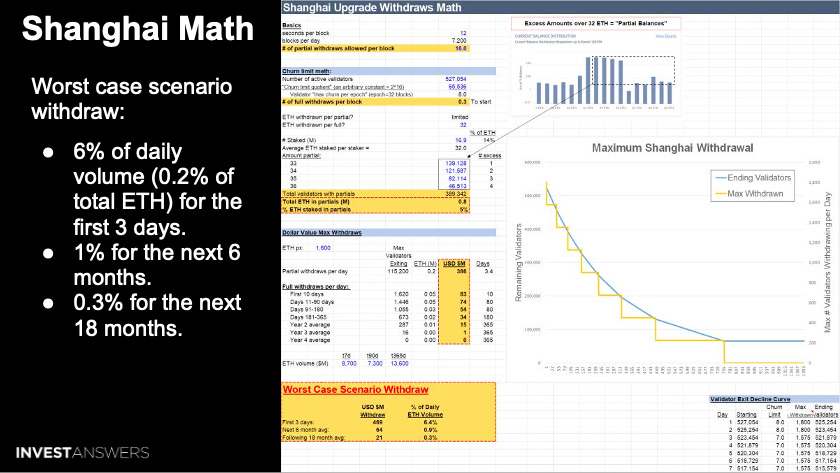This screenshot has width=840, height=473.
Task: Select the 'Average ETH staked per staker' label
Action: point(326,148)
